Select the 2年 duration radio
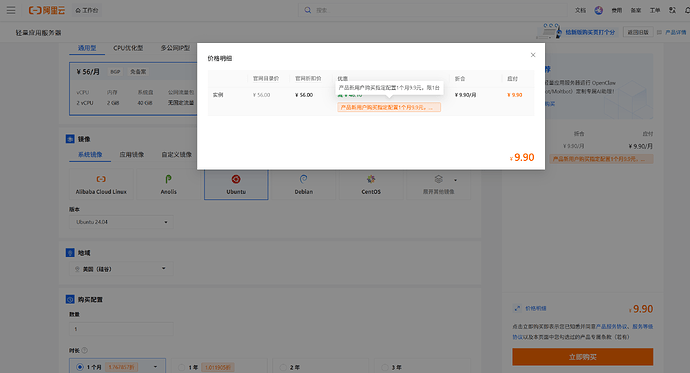The height and width of the screenshot is (373, 690). [283, 367]
